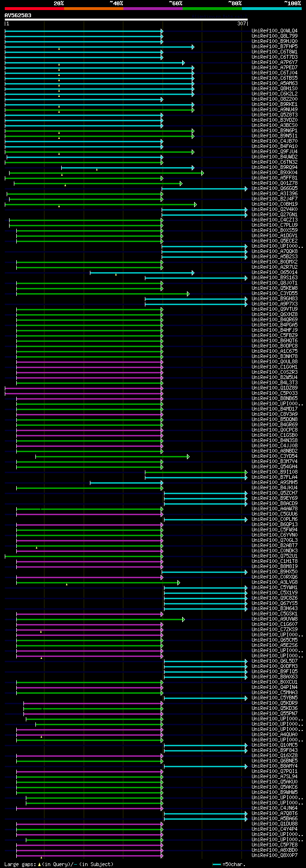Open hit UniRef100_C6T8W1

(x=274, y=52)
